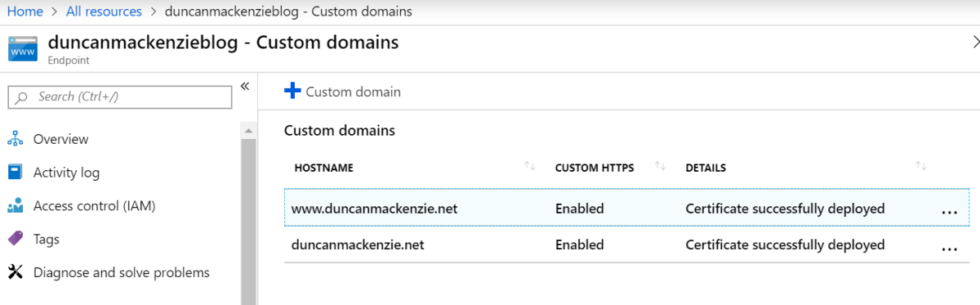Open All resources breadcrumb link
The height and width of the screenshot is (305, 980).
pos(105,11)
